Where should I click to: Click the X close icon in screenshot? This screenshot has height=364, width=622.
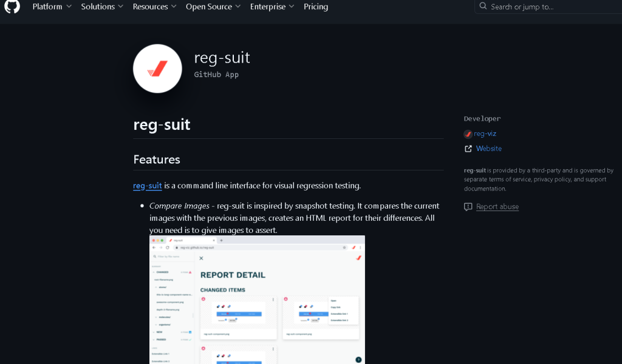point(201,258)
